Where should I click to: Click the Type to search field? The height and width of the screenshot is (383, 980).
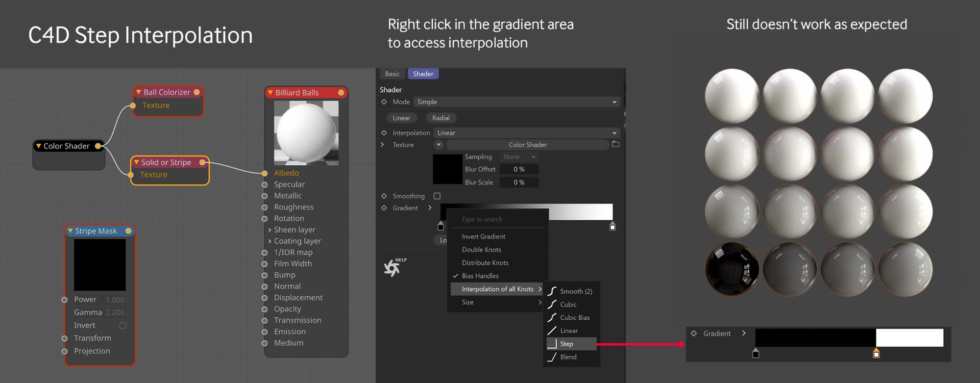pyautogui.click(x=497, y=220)
